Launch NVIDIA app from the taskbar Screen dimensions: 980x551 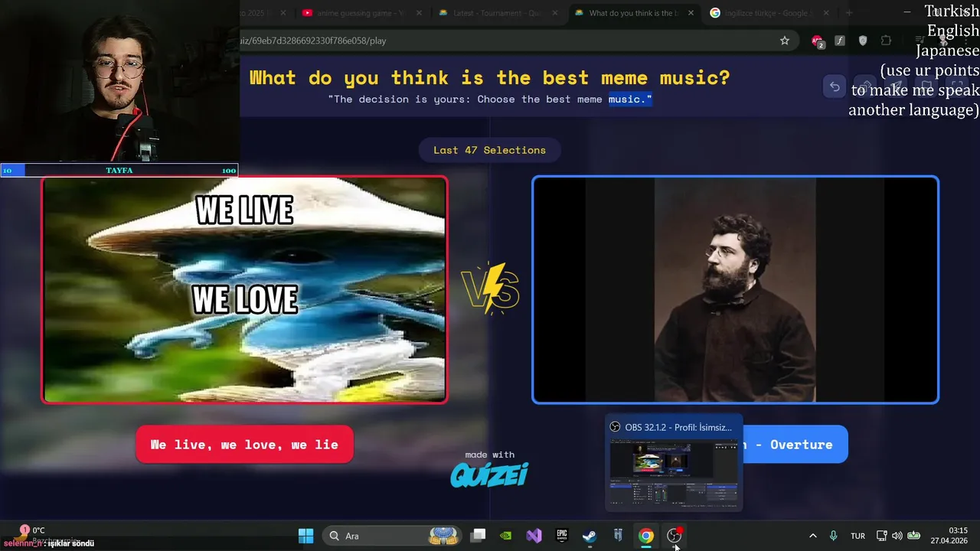(506, 536)
